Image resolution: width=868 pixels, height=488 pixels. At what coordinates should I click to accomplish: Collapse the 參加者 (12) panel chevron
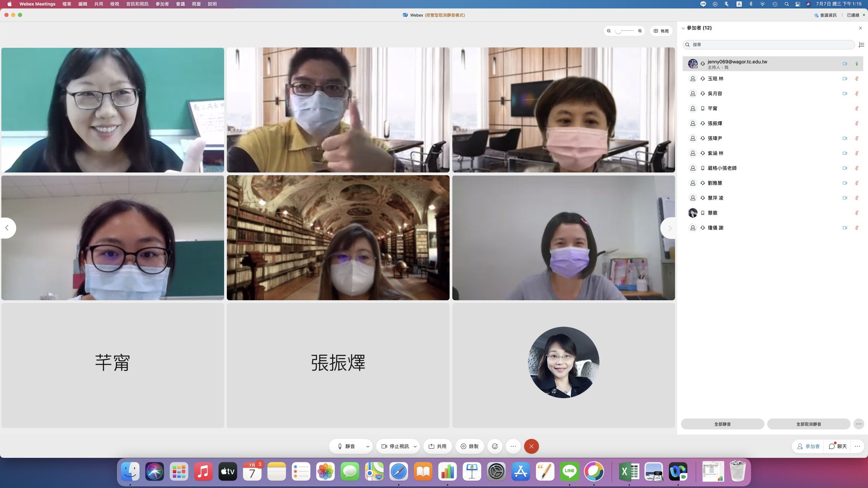click(683, 28)
